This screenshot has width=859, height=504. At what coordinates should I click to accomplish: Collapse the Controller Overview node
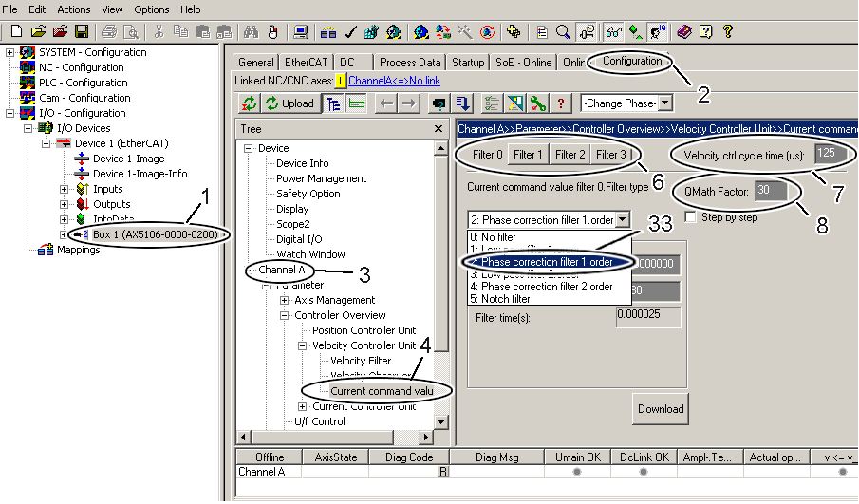point(285,315)
